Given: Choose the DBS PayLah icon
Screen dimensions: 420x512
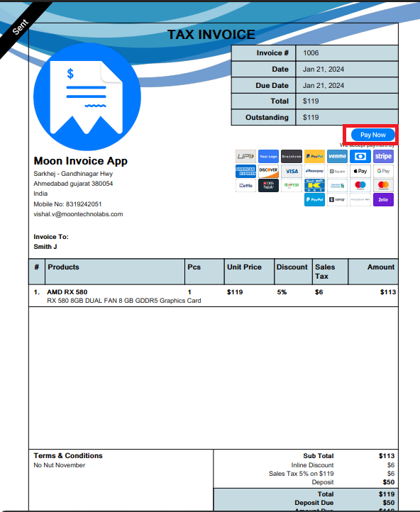Looking at the screenshot, I should [x=268, y=186].
